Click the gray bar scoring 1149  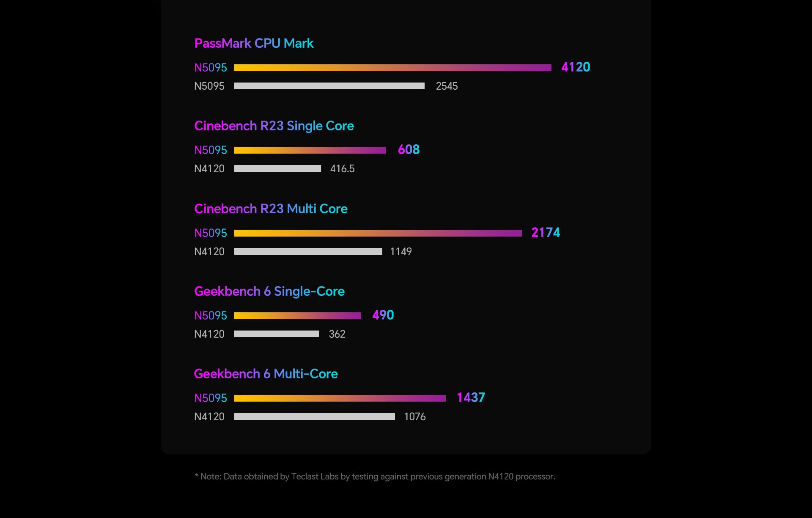click(308, 251)
